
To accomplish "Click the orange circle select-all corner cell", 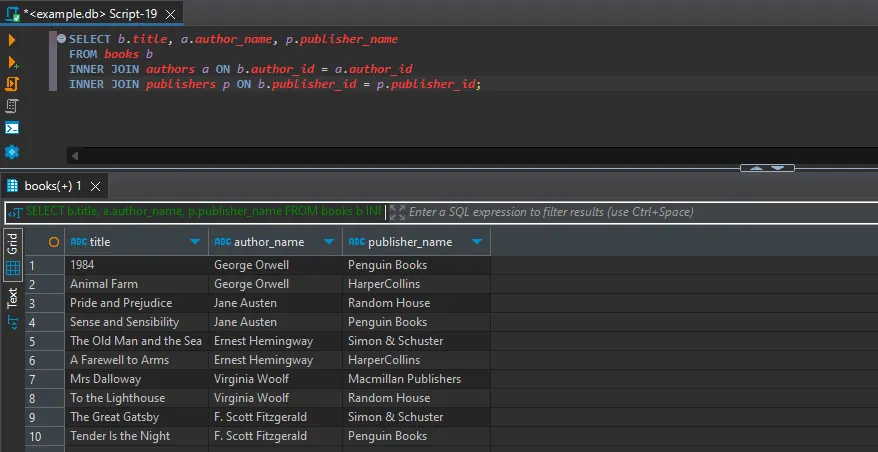I will 54,242.
